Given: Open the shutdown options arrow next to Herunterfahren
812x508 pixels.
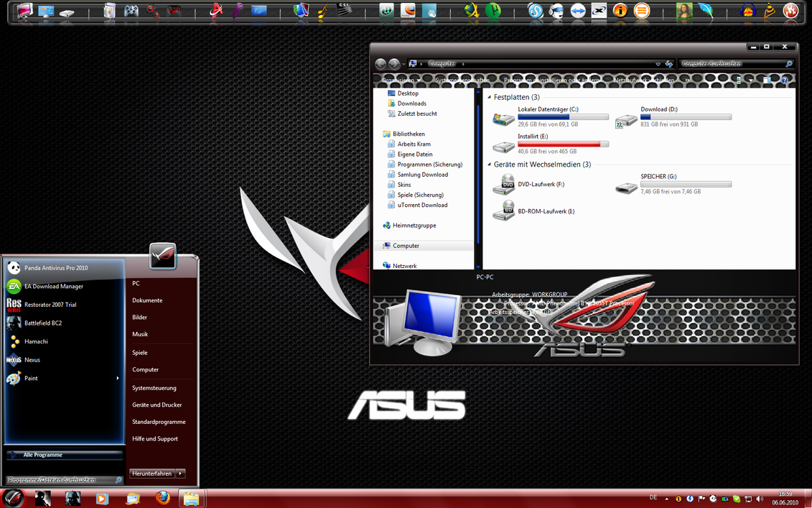Looking at the screenshot, I should pos(180,474).
